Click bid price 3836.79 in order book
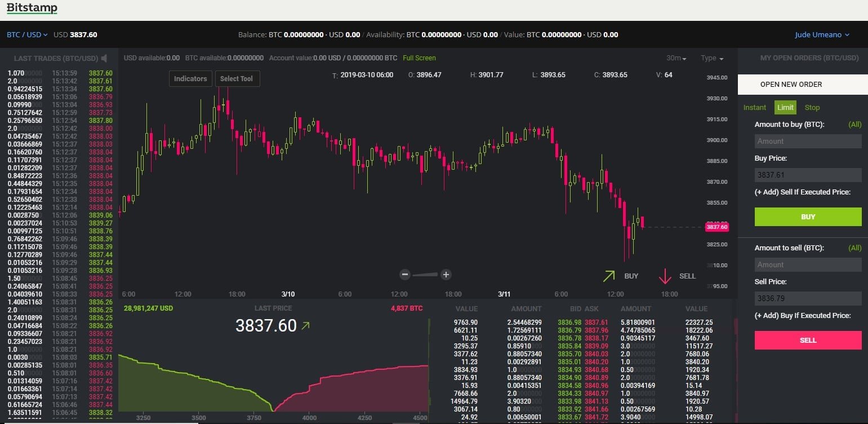The image size is (868, 424). [x=569, y=330]
